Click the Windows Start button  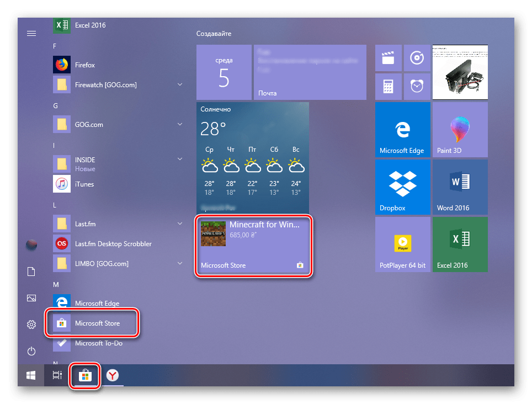click(x=31, y=375)
